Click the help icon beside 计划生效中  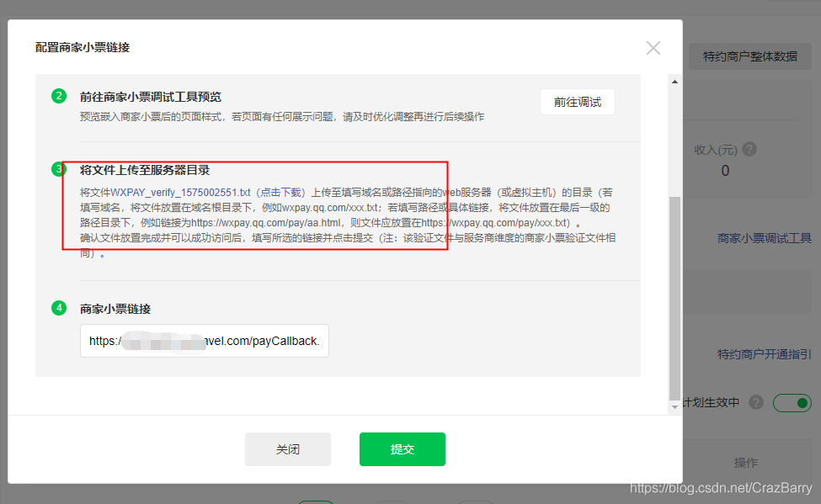pos(755,403)
